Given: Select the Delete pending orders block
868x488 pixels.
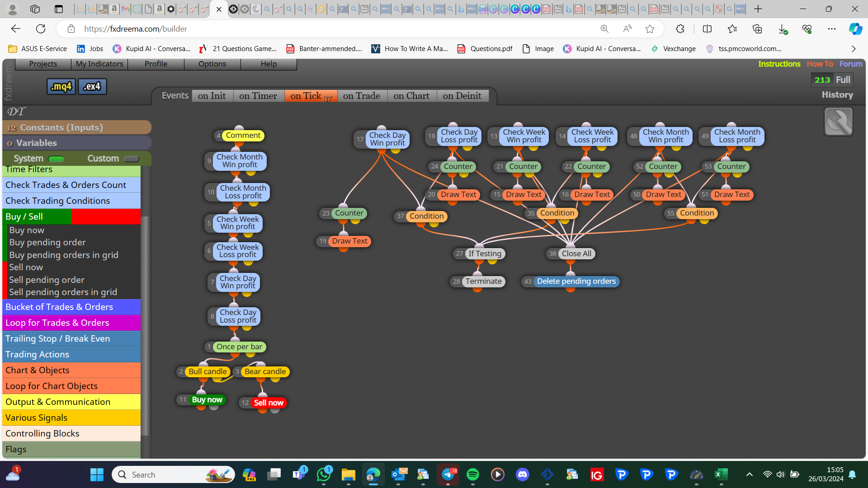Looking at the screenshot, I should pyautogui.click(x=576, y=282).
